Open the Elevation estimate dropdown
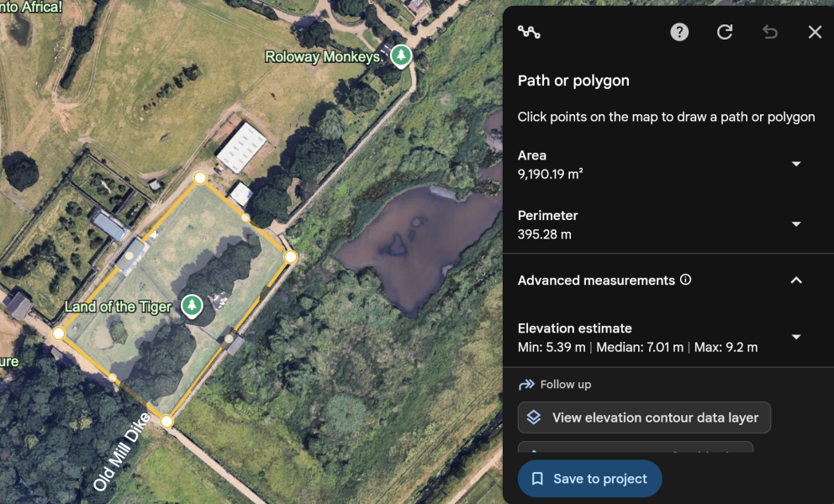The image size is (834, 504). click(x=796, y=337)
